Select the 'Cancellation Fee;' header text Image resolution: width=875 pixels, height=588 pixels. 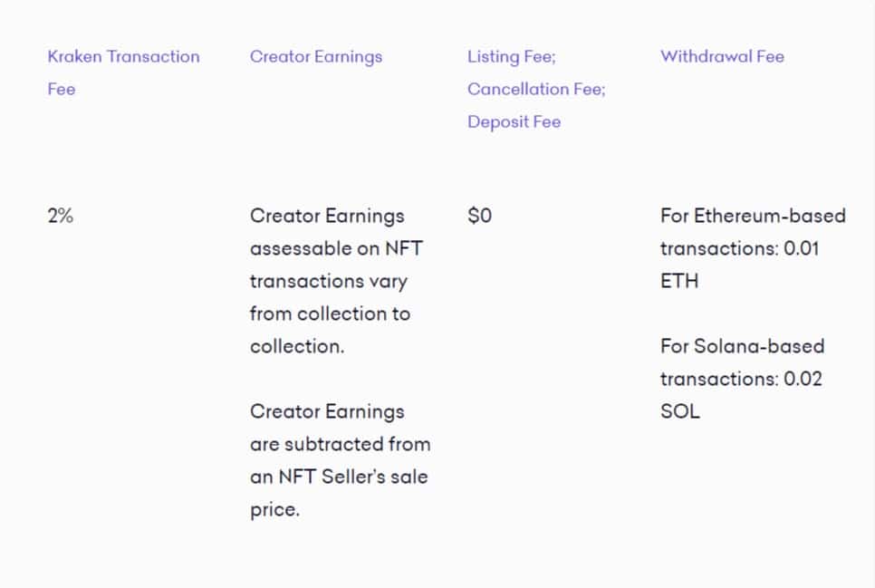coord(536,90)
